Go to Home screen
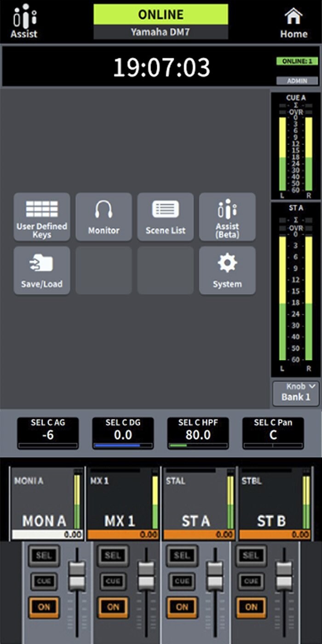The image size is (322, 644). (x=293, y=22)
